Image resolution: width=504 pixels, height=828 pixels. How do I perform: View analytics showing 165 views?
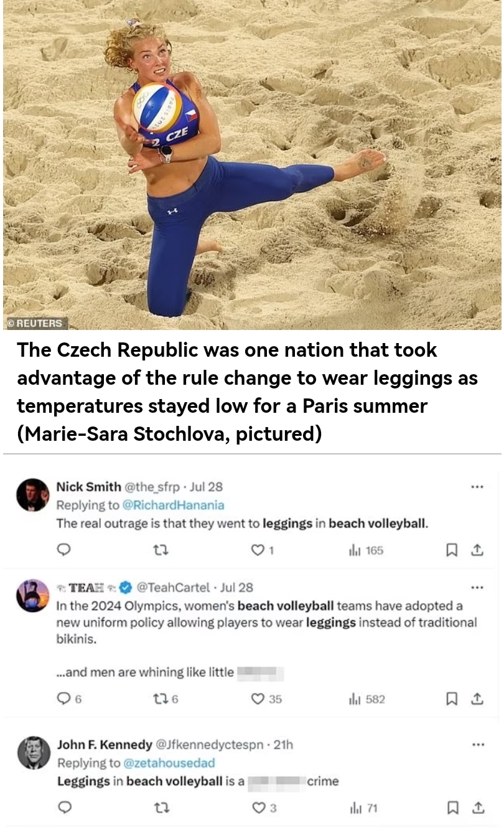[366, 550]
